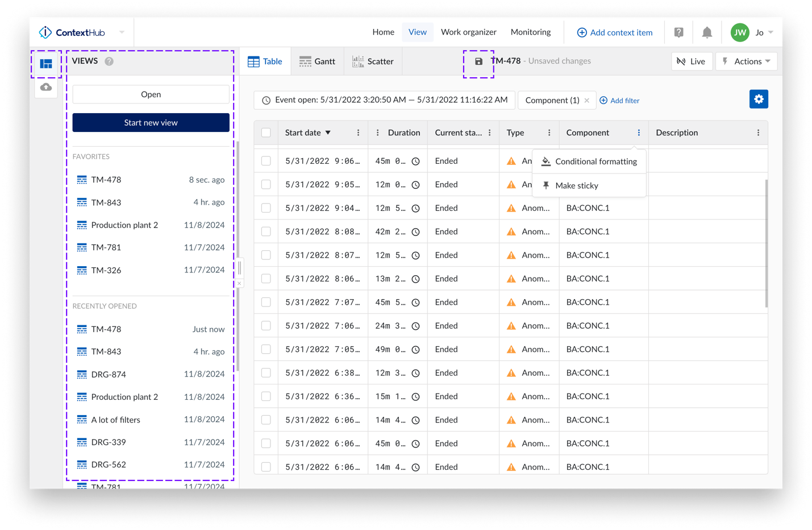
Task: Open the blue table settings gear
Action: 759,99
